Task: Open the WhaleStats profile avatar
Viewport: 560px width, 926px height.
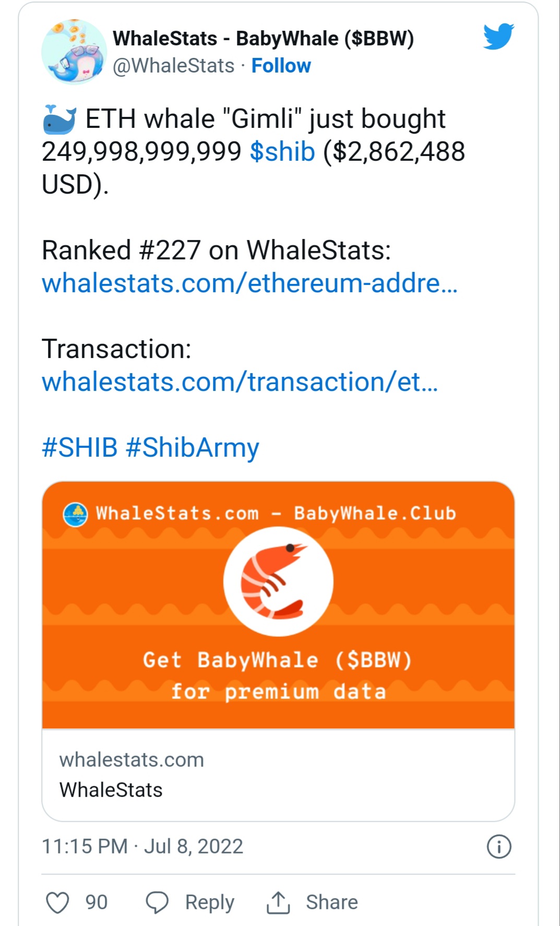Action: tap(74, 52)
